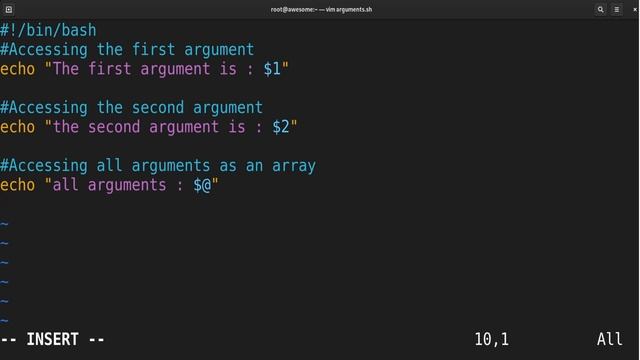This screenshot has height=360, width=640.
Task: Select the $@ variable
Action: pyautogui.click(x=202, y=185)
